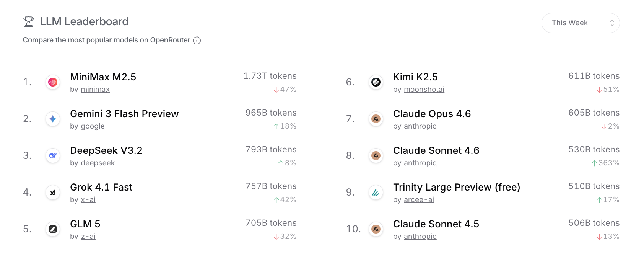Click the trophy icon next to LLM Leaderboard
Viewport: 644px width, 258px height.
click(x=28, y=22)
